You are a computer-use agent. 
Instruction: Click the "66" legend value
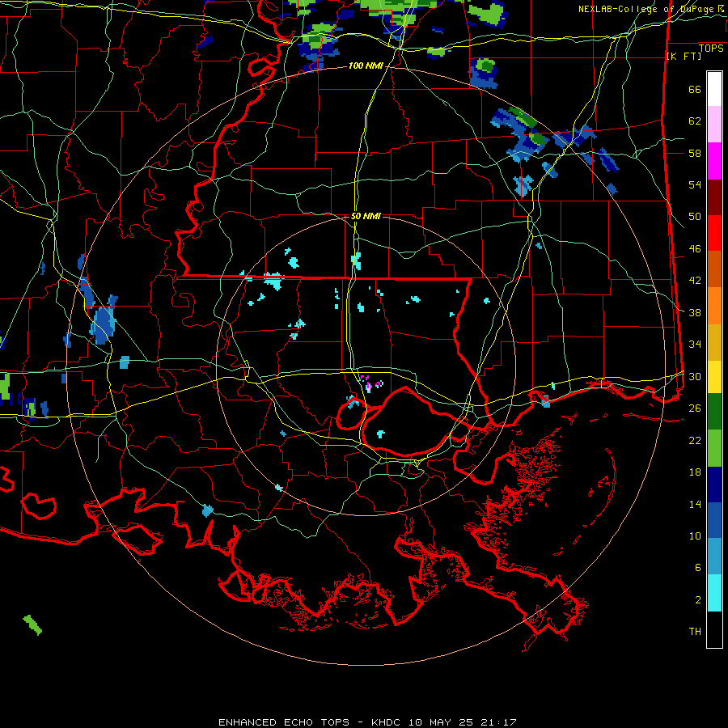point(695,90)
